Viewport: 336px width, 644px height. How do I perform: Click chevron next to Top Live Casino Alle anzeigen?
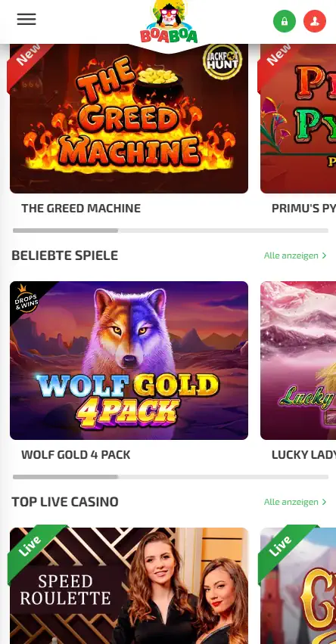[x=324, y=502]
